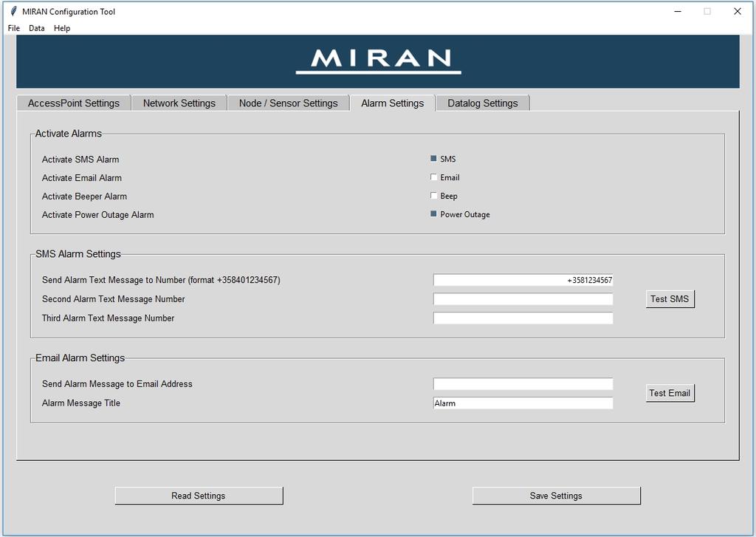Click the MIRAN logo banner
756x537 pixels.
(x=378, y=61)
